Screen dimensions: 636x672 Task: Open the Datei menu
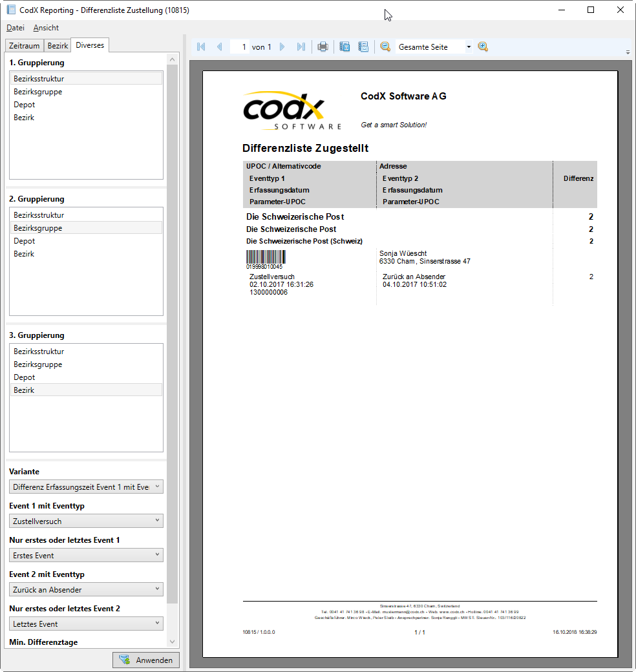click(16, 28)
